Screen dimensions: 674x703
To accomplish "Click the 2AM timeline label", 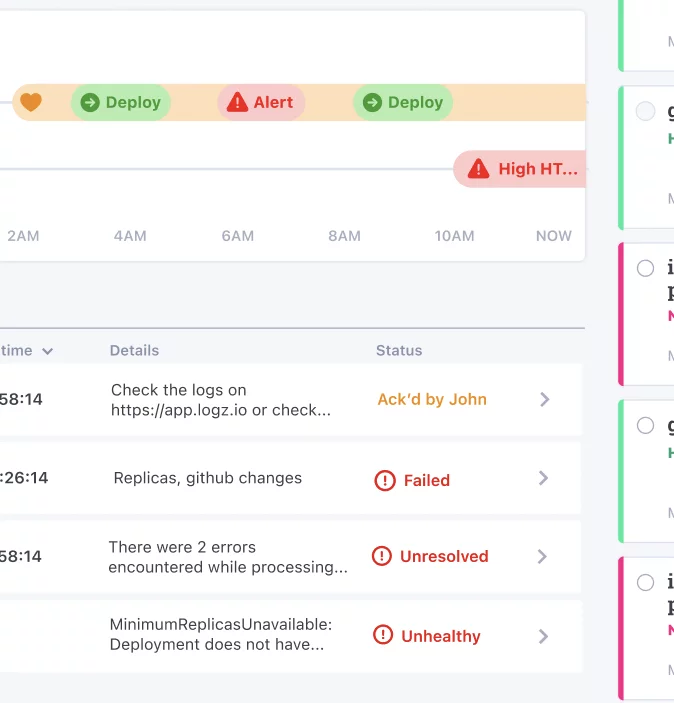I will tap(23, 236).
